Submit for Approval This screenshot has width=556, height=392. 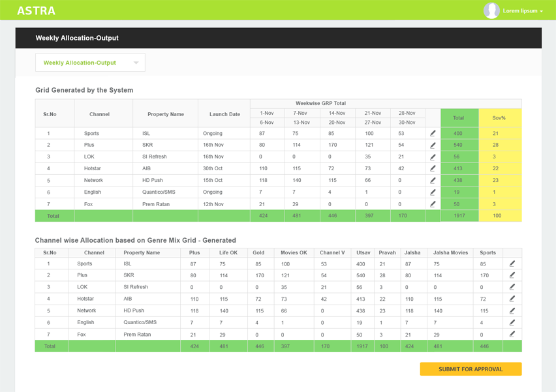click(471, 369)
